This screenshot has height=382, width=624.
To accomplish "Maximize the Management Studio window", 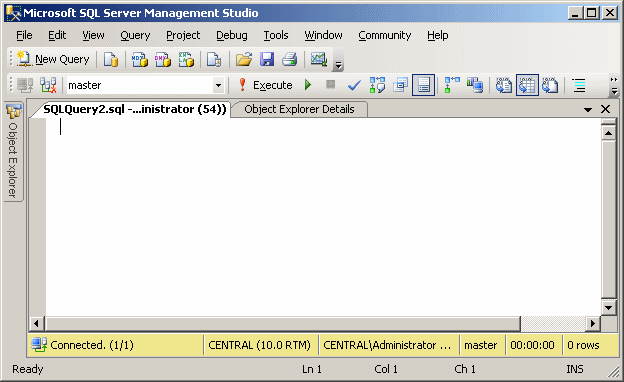I will [x=592, y=13].
